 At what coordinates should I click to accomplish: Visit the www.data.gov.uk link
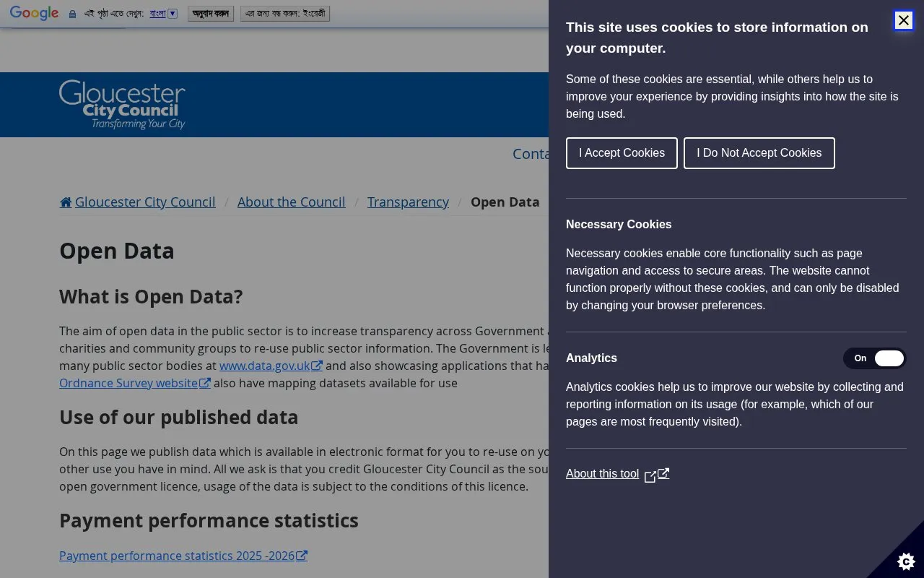[271, 366]
